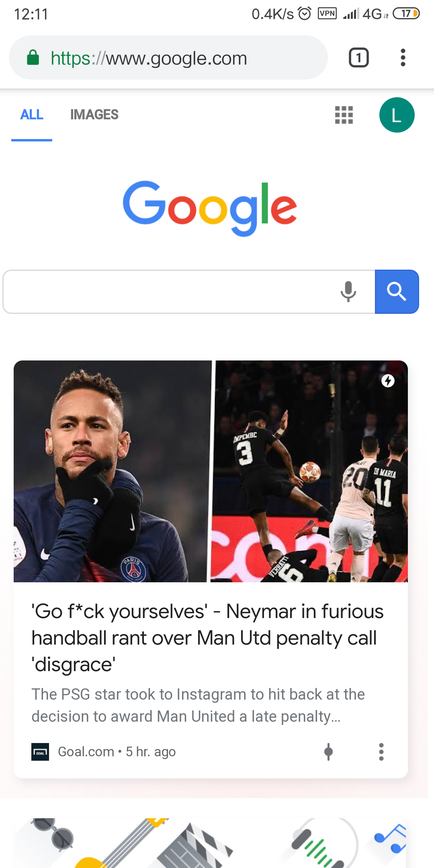Viewport: 434px width, 868px height.
Task: Open the account avatar labeled L
Action: pyautogui.click(x=397, y=115)
